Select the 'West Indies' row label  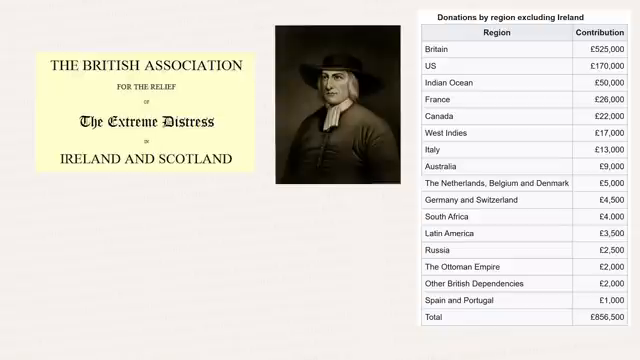pos(446,133)
